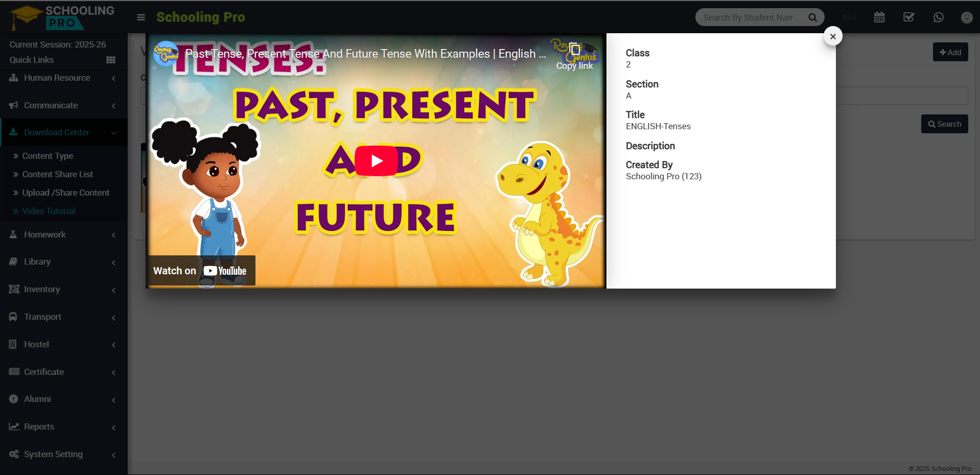Copy the YouTube video link

pos(575,57)
